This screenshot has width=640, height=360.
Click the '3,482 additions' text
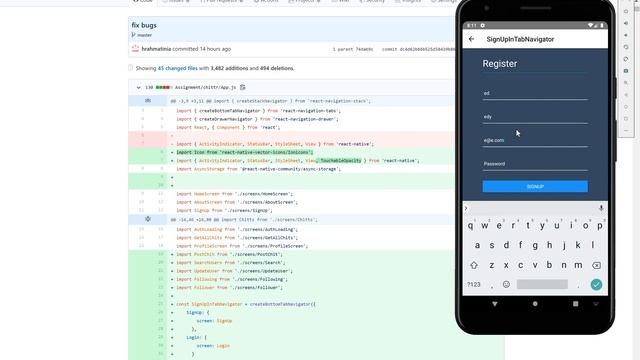click(x=229, y=68)
